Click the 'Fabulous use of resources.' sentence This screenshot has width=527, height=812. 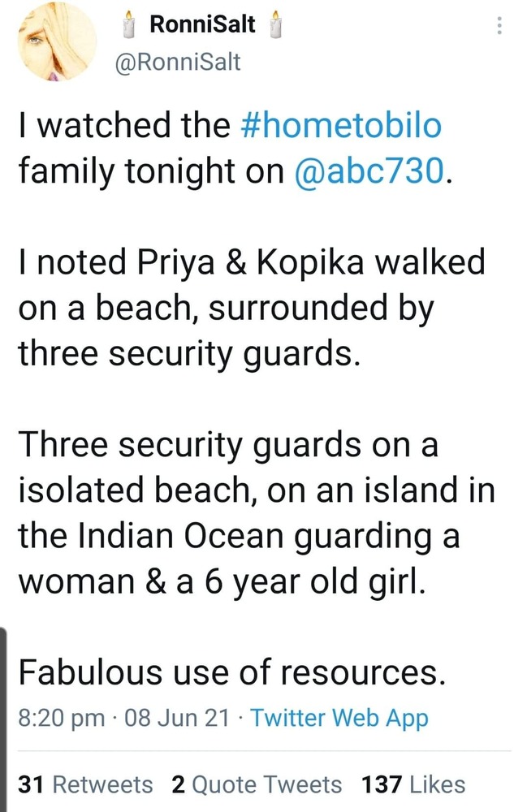coord(231,670)
